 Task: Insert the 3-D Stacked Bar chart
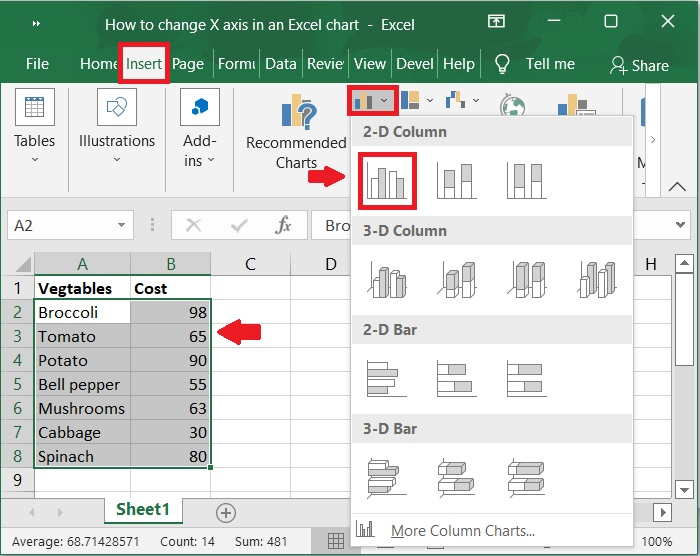coord(457,478)
